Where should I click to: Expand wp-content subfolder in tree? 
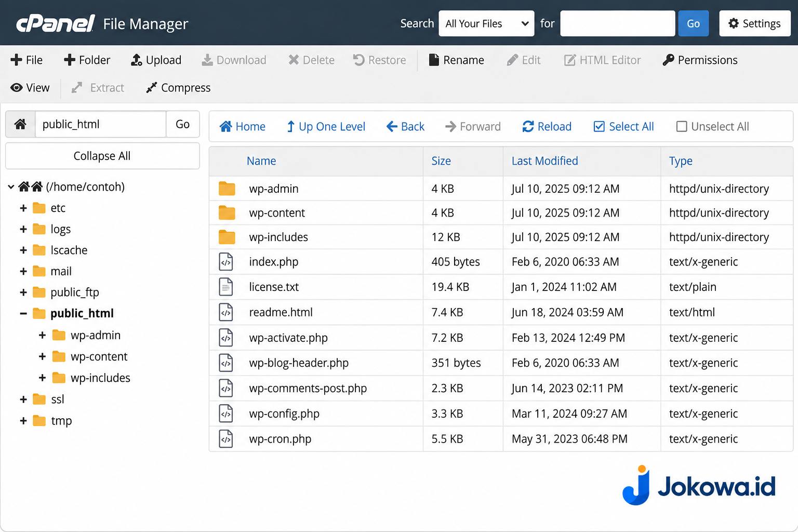click(43, 356)
